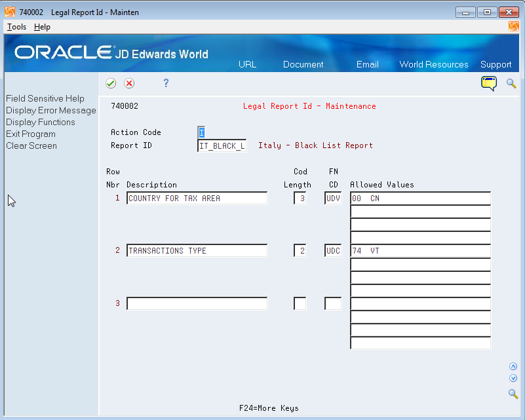Screen dimensions: 525x420
Task: Click row 2 FN CD field UDC
Action: coord(333,250)
